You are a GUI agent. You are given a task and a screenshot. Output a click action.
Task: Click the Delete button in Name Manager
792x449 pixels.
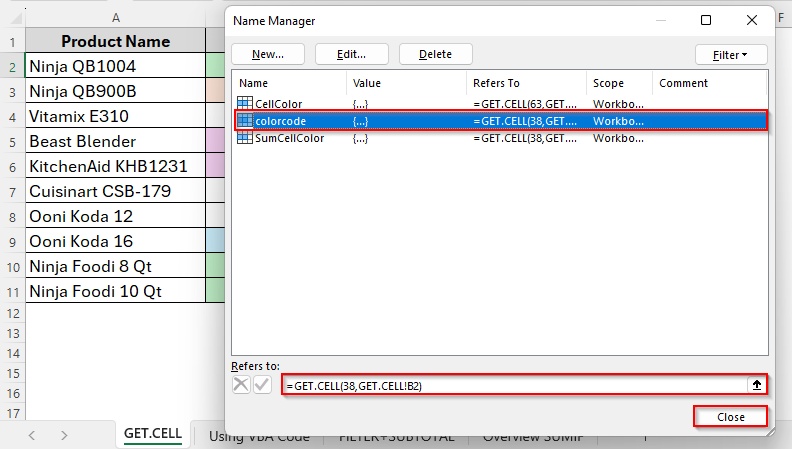click(x=435, y=55)
